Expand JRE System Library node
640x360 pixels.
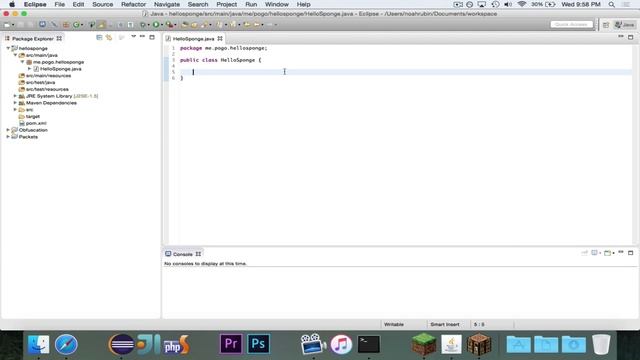(x=15, y=96)
